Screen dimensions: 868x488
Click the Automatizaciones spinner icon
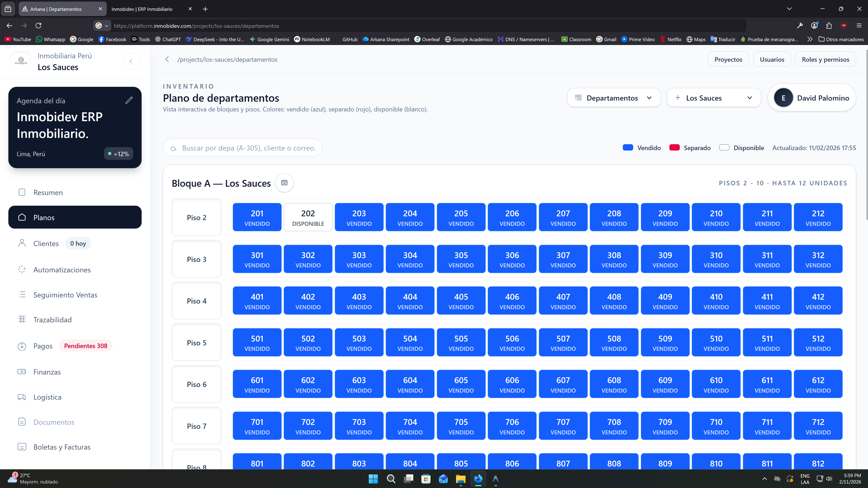[21, 269]
